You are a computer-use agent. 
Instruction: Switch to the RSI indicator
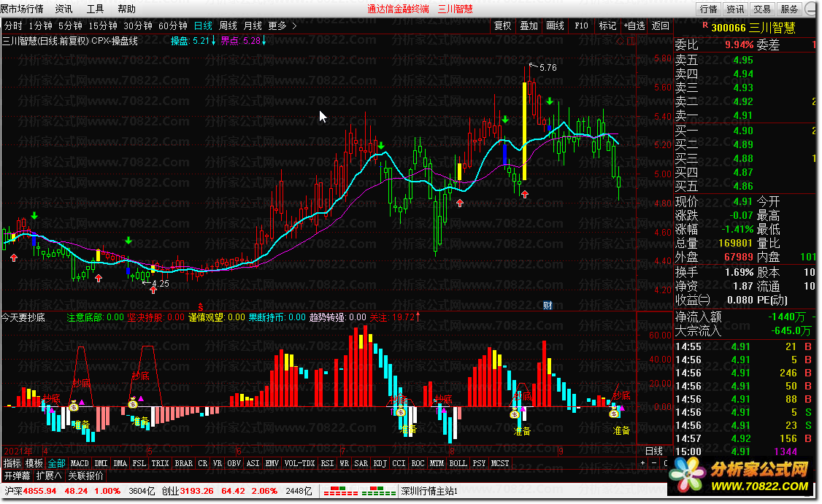coord(327,463)
